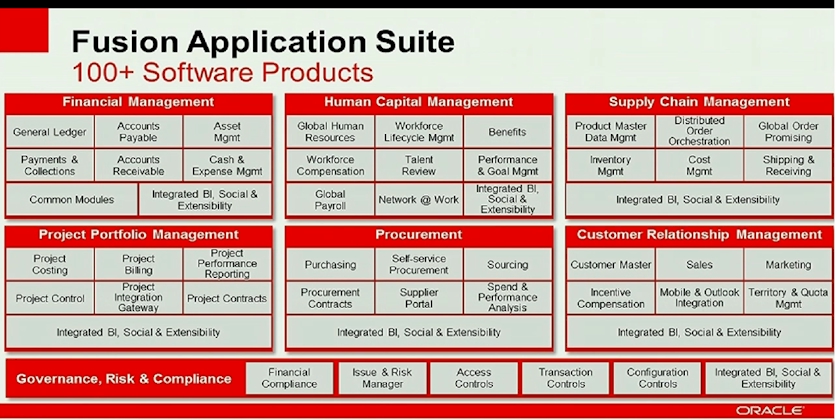
Task: Click the Human Capital Management header
Action: point(418,102)
